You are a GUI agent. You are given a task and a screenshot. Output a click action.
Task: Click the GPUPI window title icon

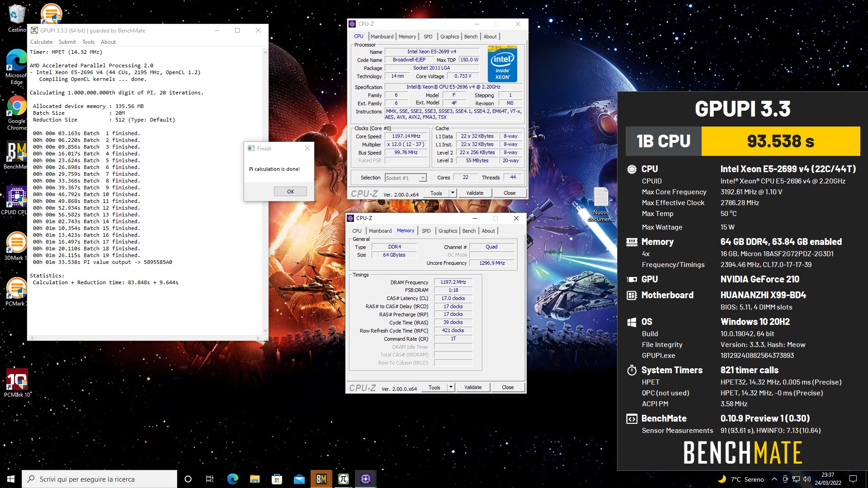(x=34, y=30)
